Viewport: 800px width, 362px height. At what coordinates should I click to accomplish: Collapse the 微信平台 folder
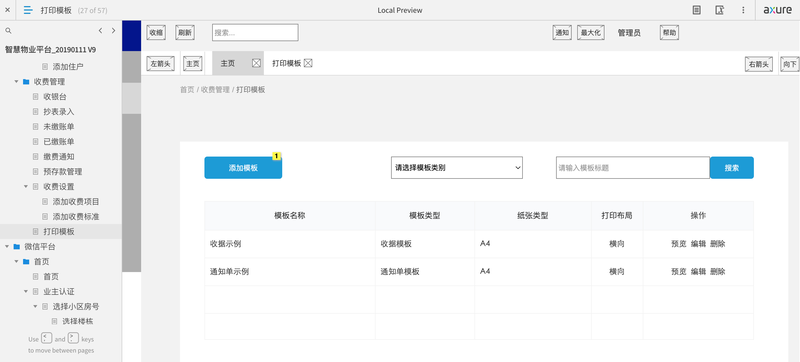click(x=7, y=247)
